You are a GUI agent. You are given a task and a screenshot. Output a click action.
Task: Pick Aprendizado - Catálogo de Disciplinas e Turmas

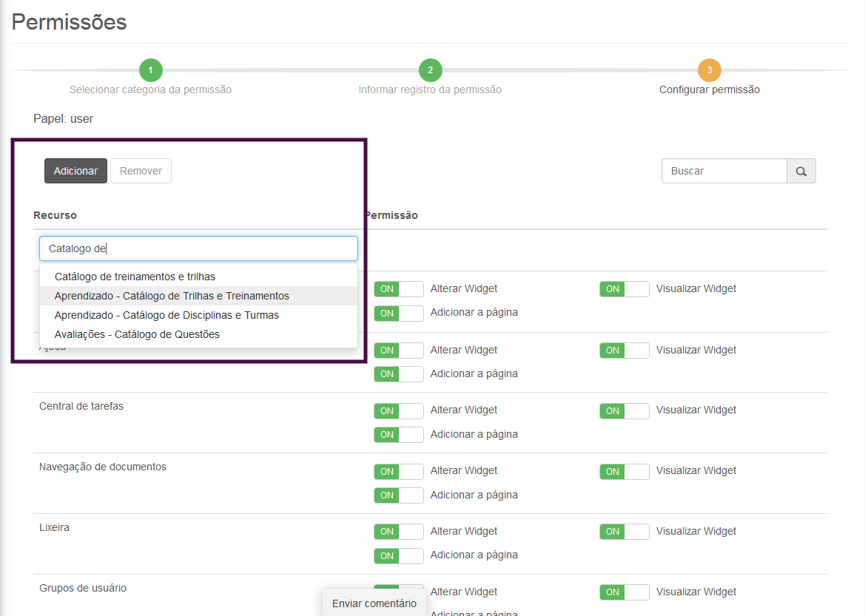coord(198,315)
